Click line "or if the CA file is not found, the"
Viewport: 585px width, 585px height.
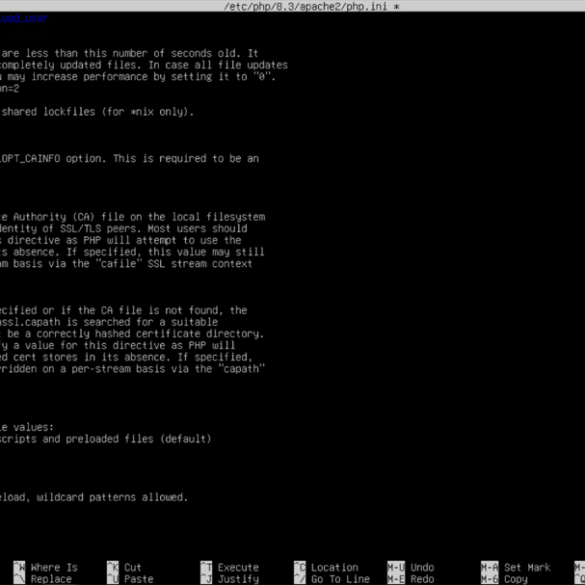click(123, 310)
